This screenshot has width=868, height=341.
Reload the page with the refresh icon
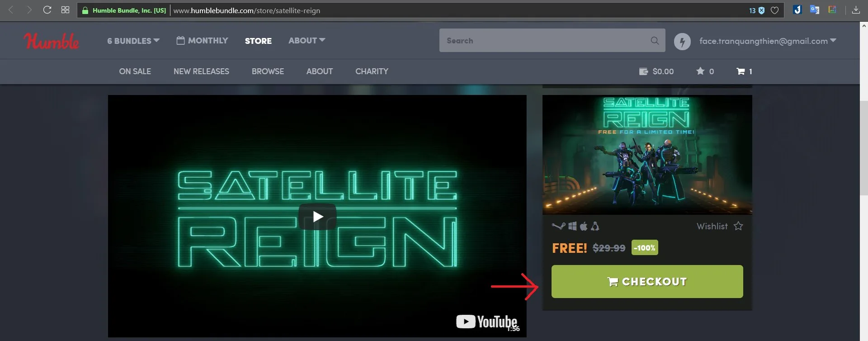click(47, 10)
